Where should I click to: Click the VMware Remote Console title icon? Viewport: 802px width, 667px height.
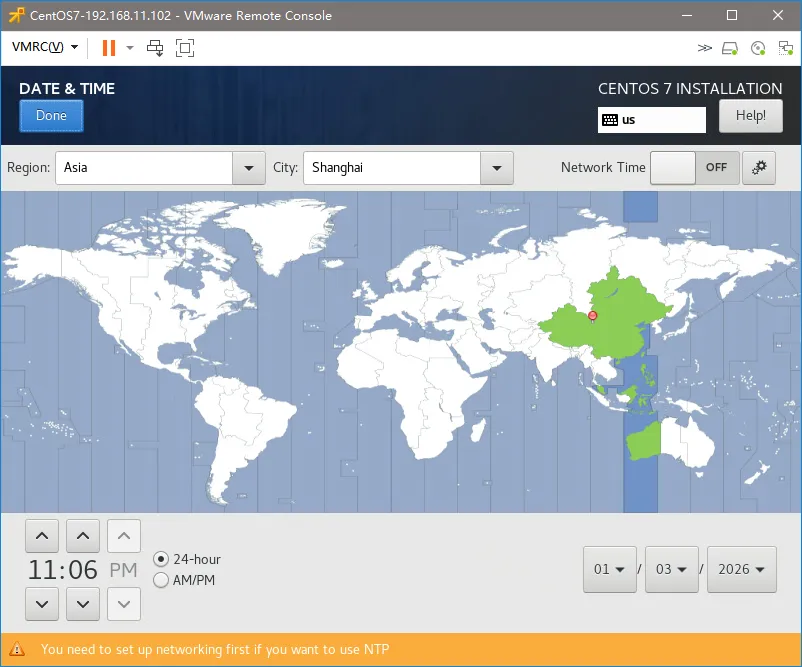point(16,15)
